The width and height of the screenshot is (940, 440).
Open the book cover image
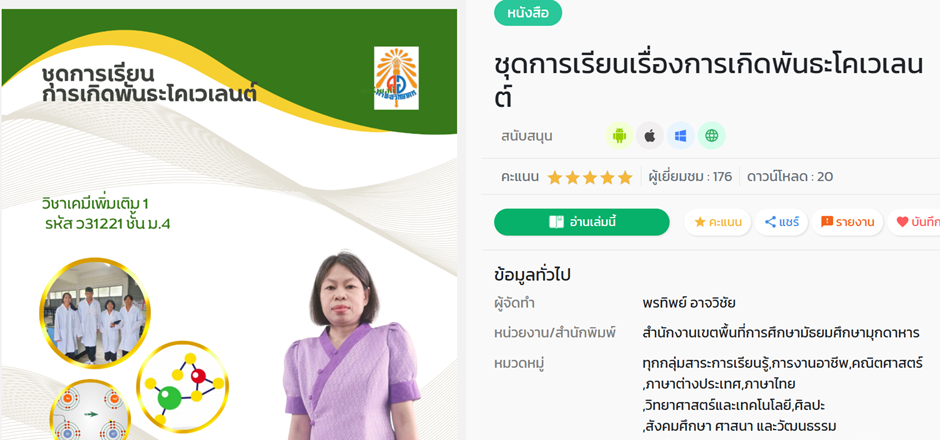pyautogui.click(x=229, y=225)
